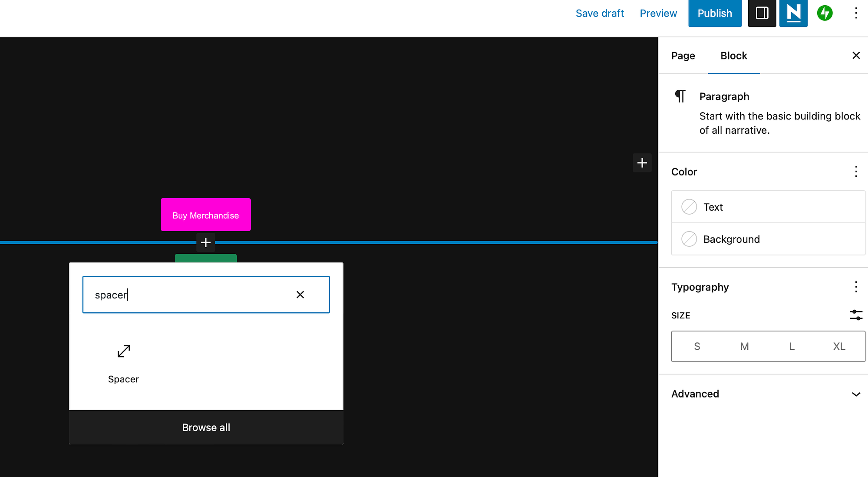The height and width of the screenshot is (477, 868).
Task: Click the paragraph block icon in sidebar
Action: click(681, 96)
